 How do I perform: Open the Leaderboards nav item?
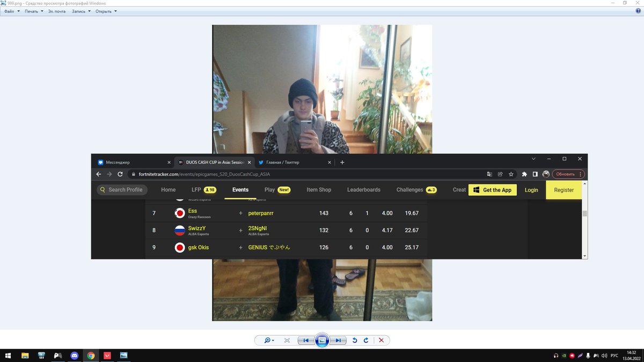coord(364,190)
